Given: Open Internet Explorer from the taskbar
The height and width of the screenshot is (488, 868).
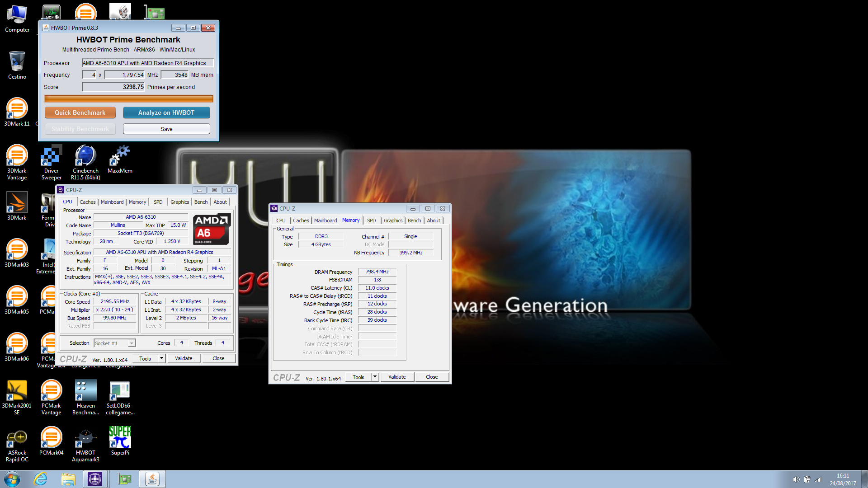Looking at the screenshot, I should tap(41, 479).
